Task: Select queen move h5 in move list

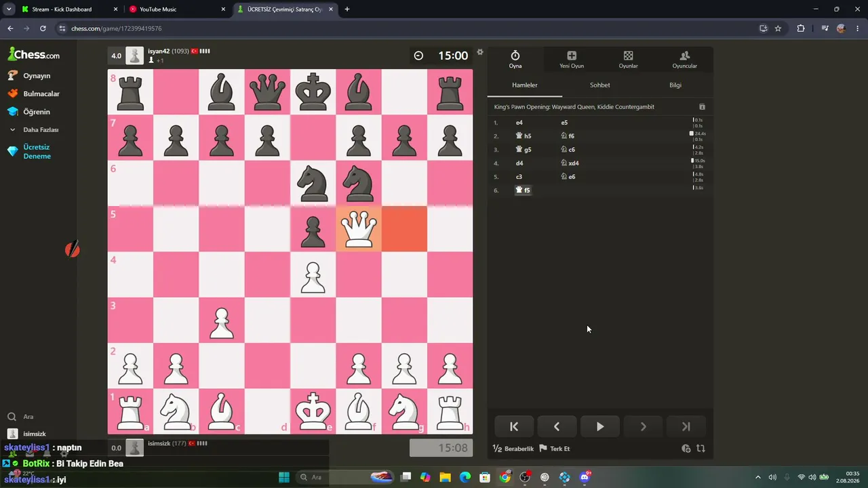Action: 524,136
